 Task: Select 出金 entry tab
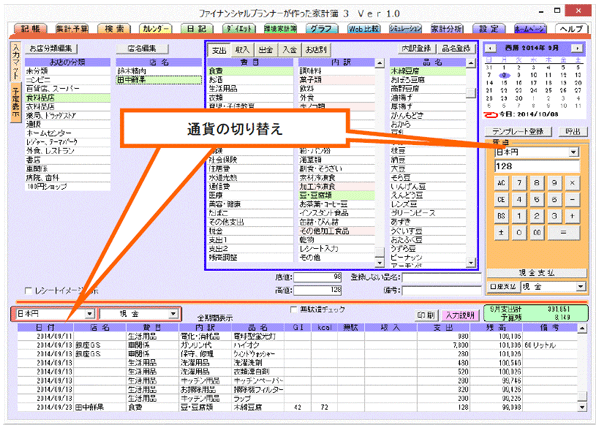coord(266,50)
